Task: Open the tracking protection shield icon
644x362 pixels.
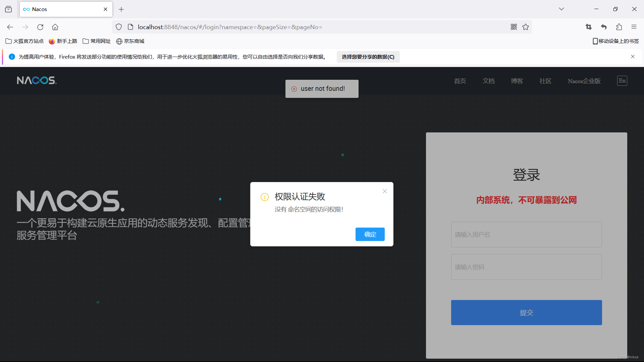Action: [118, 27]
